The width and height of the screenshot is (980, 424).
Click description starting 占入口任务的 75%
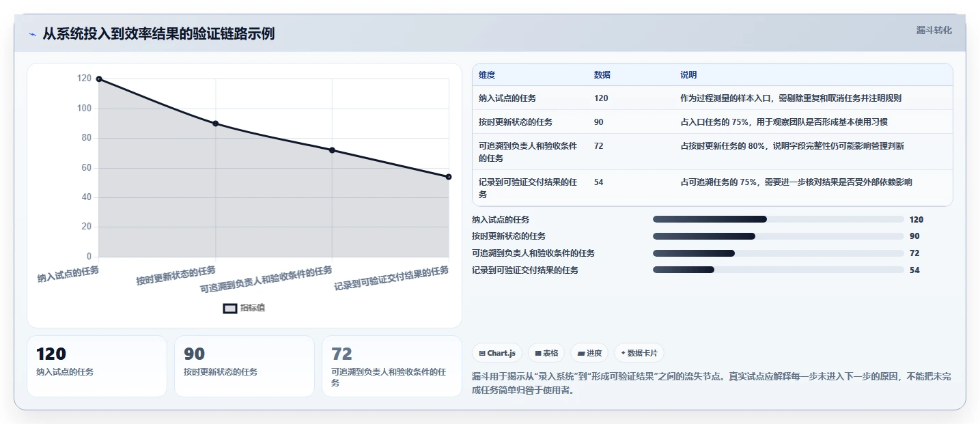(784, 122)
